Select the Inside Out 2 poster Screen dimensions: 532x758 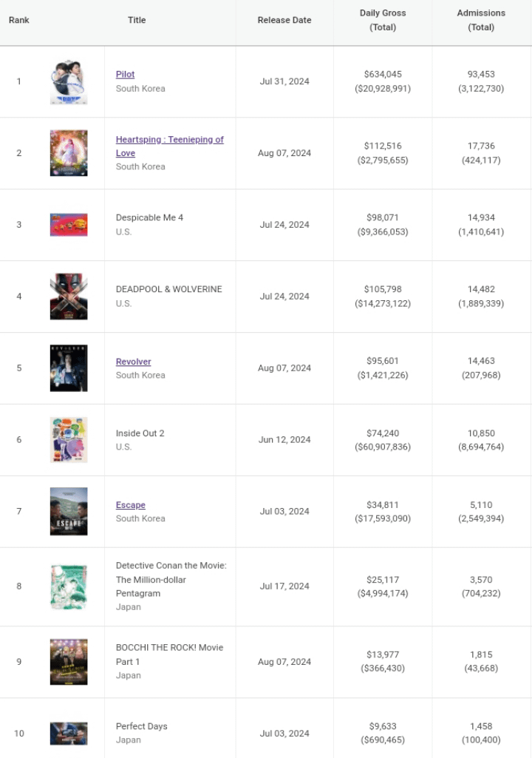(69, 440)
